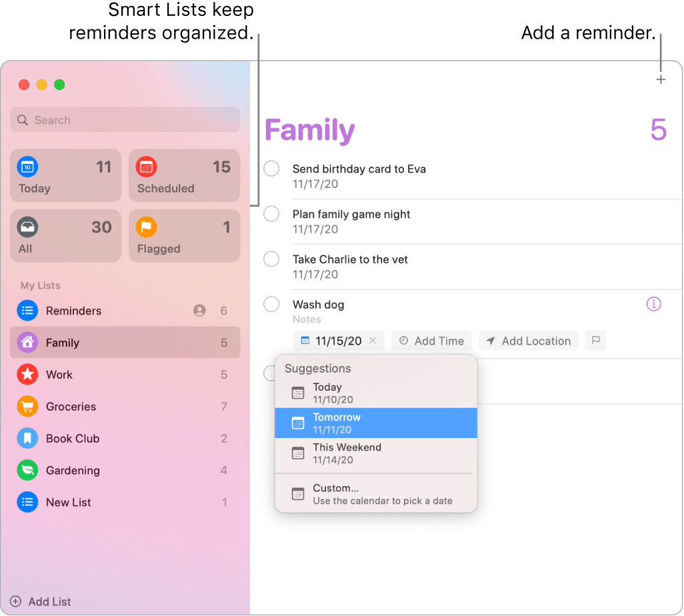This screenshot has width=684, height=616.
Task: Click Add List at the bottom
Action: pos(40,601)
